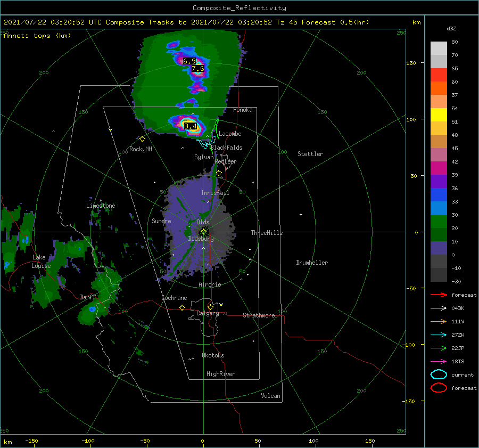
Task: Click the Stettler city label
Action: pos(310,154)
